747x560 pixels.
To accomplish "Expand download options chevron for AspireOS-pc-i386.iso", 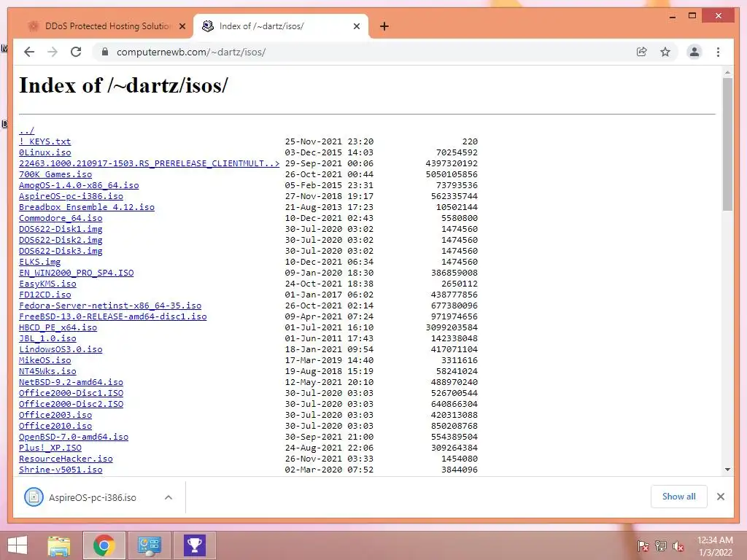I will click(169, 497).
